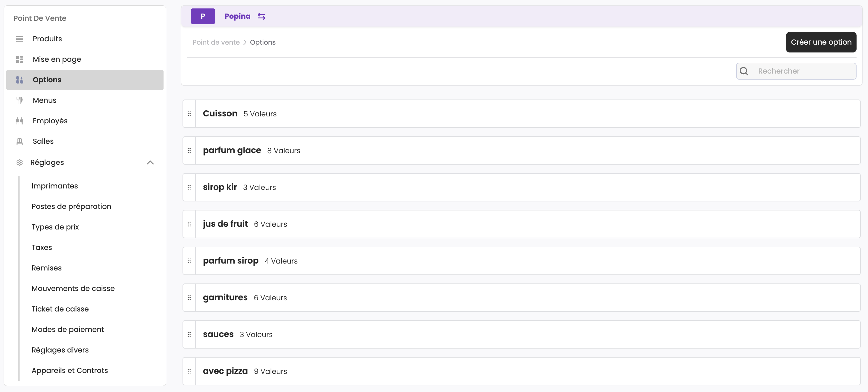Click the Mise en page layout icon
Viewport: 868px width, 392px height.
click(20, 59)
